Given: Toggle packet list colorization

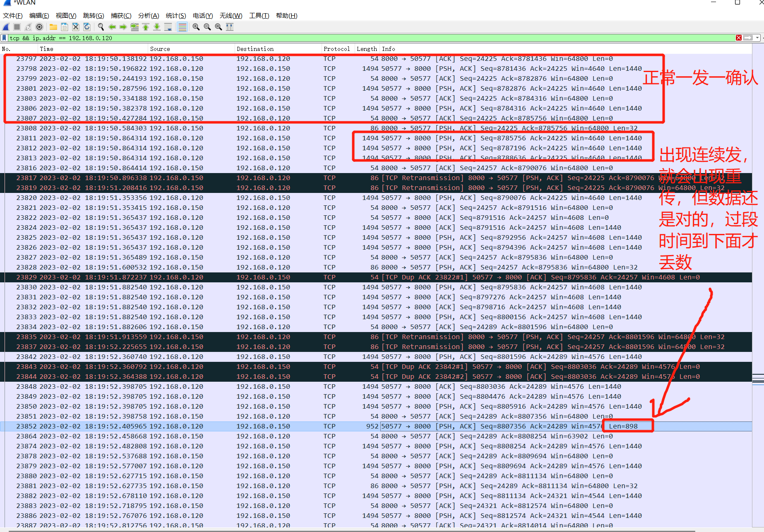Looking at the screenshot, I should click(x=182, y=27).
